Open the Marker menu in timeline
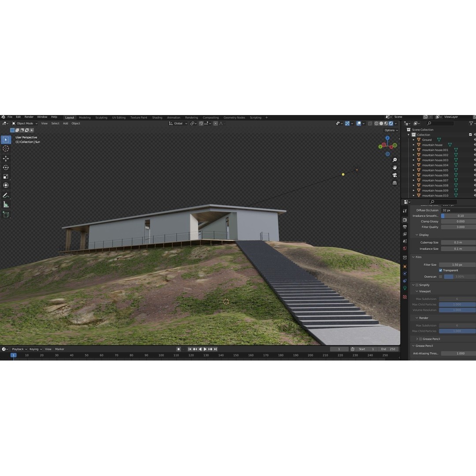 (59, 349)
